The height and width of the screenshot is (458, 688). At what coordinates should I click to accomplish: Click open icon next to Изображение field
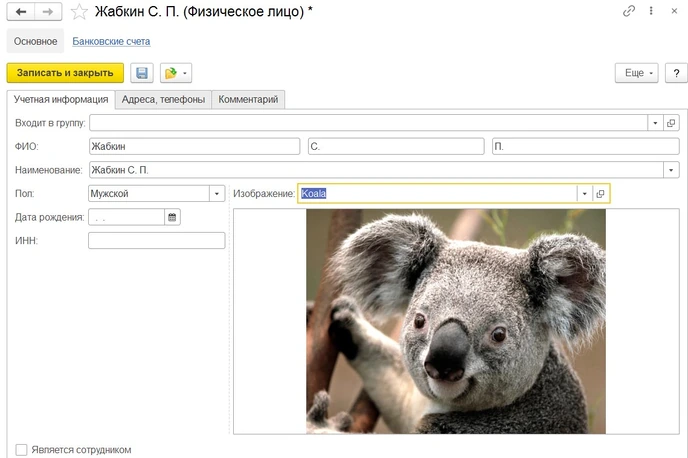(x=600, y=194)
